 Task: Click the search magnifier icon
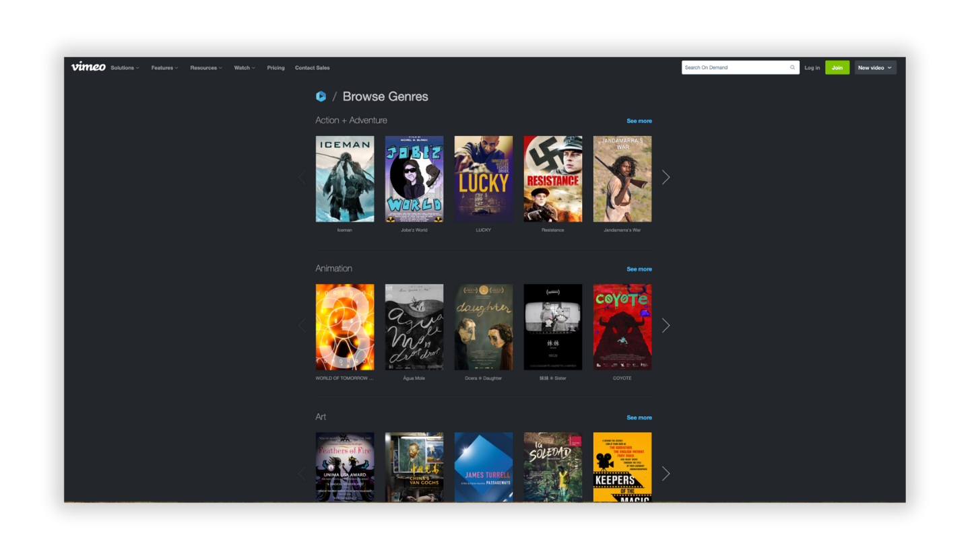point(792,67)
